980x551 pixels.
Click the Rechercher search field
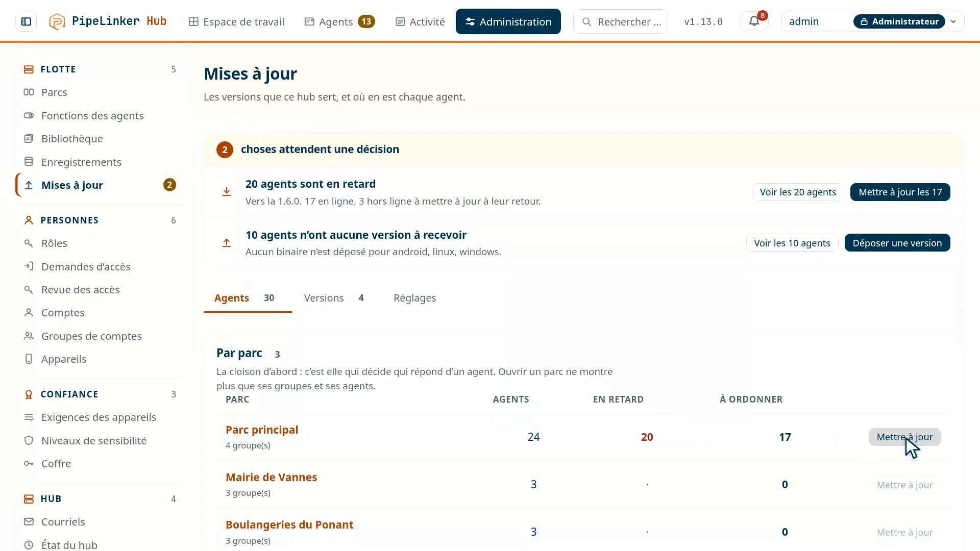click(620, 21)
